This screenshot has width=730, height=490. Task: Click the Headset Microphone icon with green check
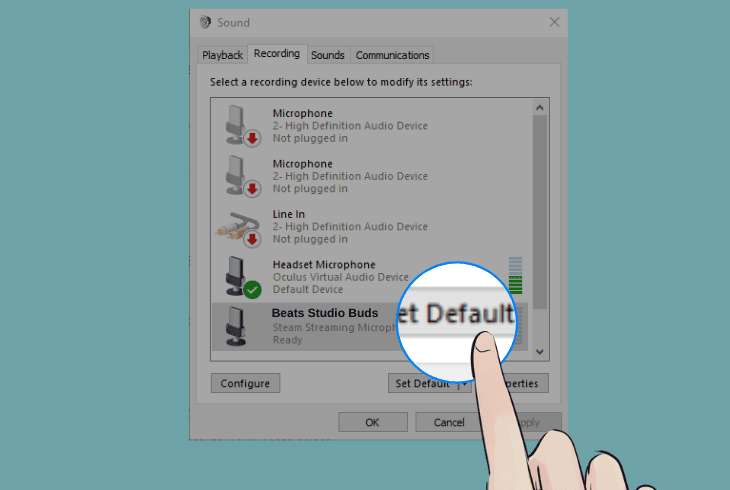click(x=243, y=277)
